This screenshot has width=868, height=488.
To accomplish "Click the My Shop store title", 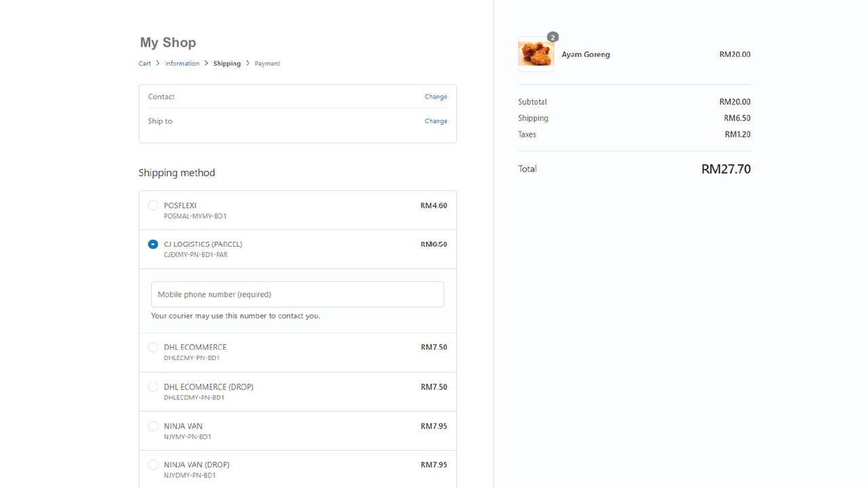I will 167,42.
